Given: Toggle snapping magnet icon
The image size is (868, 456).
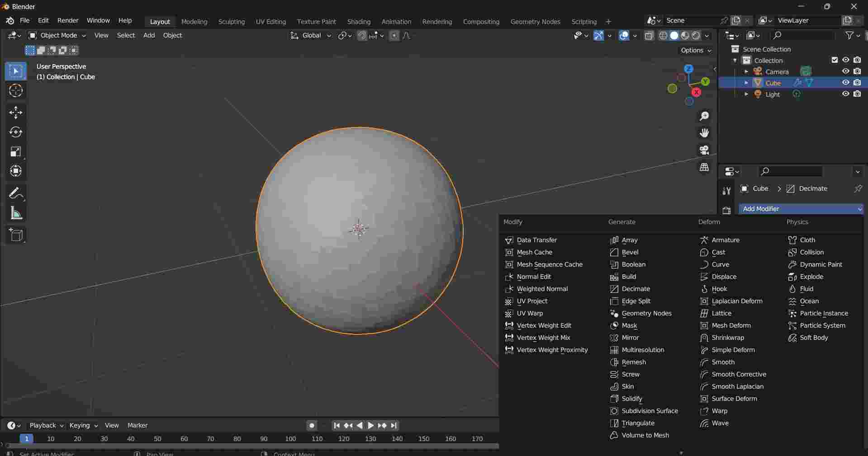Looking at the screenshot, I should click(362, 35).
